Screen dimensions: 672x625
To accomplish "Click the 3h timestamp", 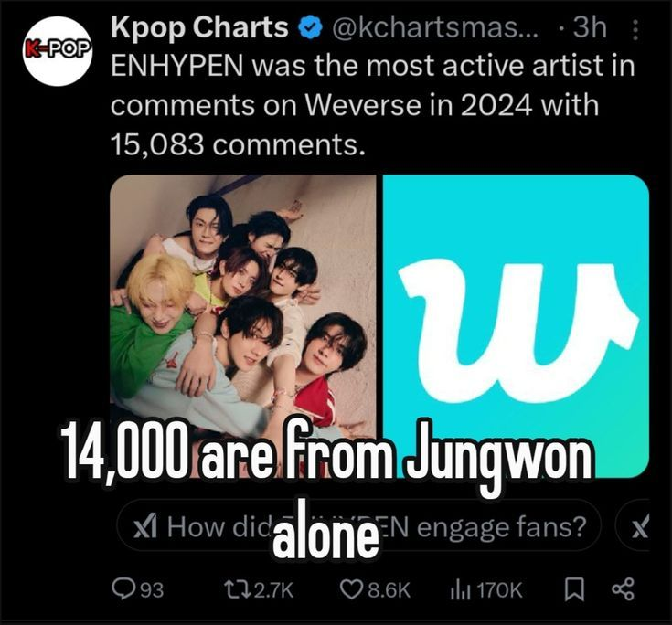I will tap(590, 28).
